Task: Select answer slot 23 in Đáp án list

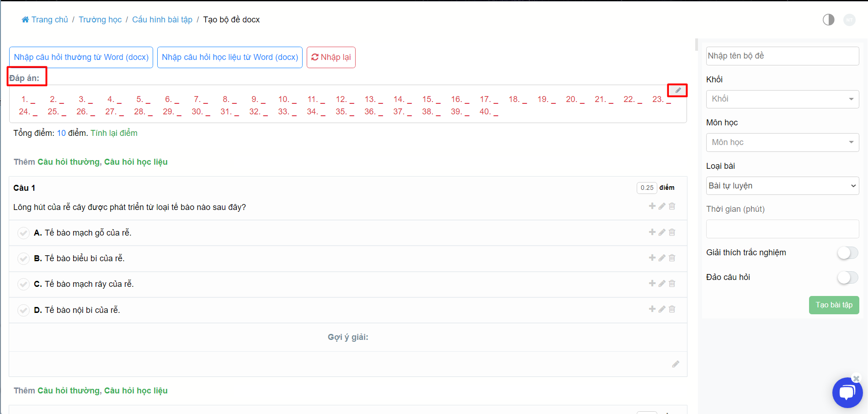Action: point(661,99)
